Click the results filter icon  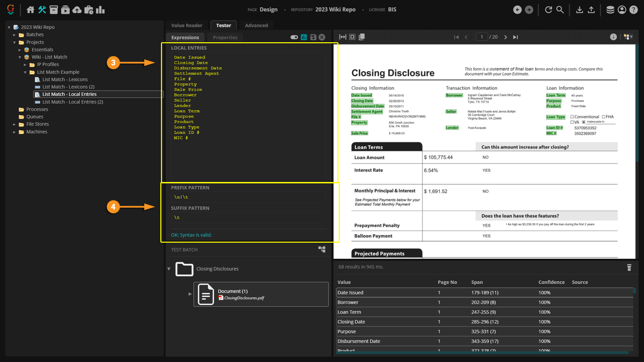point(629,267)
